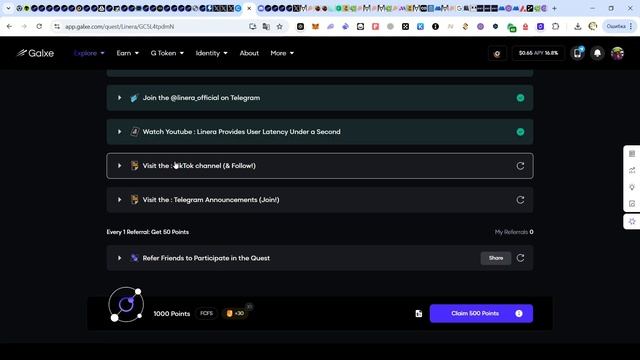Bookmark this page with the star icon
The image size is (640, 360).
tap(280, 27)
